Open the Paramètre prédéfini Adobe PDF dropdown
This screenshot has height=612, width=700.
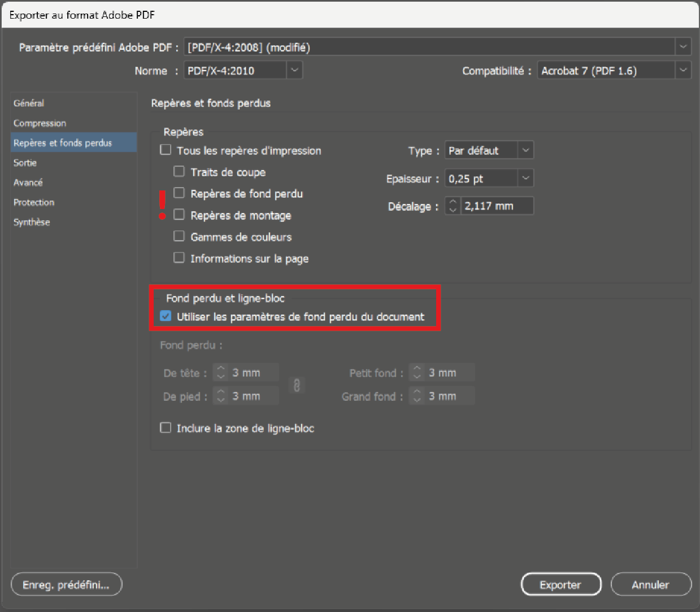coord(683,47)
